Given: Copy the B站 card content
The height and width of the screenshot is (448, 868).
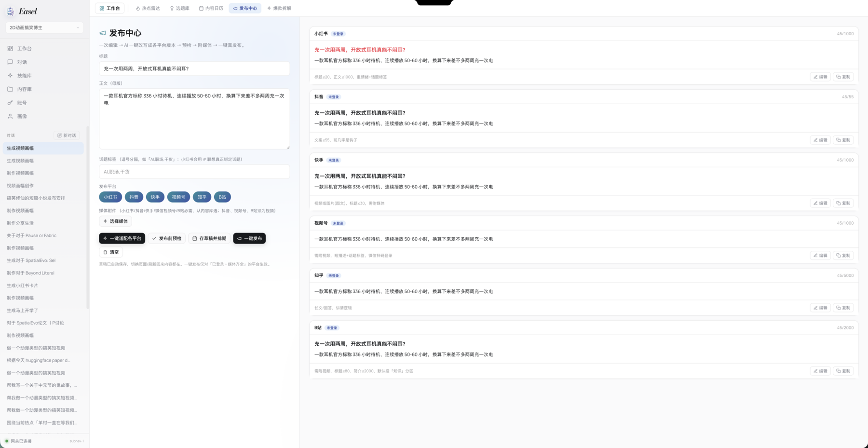Looking at the screenshot, I should click(x=843, y=371).
